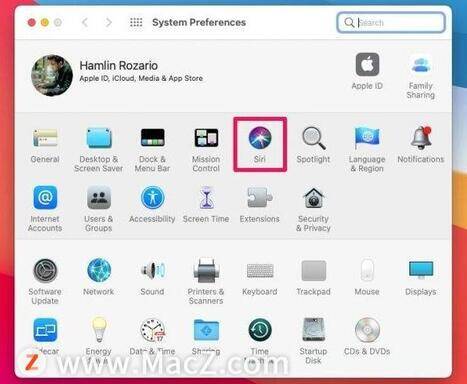This screenshot has height=384, width=467.
Task: Go back with the left chevron
Action: (85, 22)
